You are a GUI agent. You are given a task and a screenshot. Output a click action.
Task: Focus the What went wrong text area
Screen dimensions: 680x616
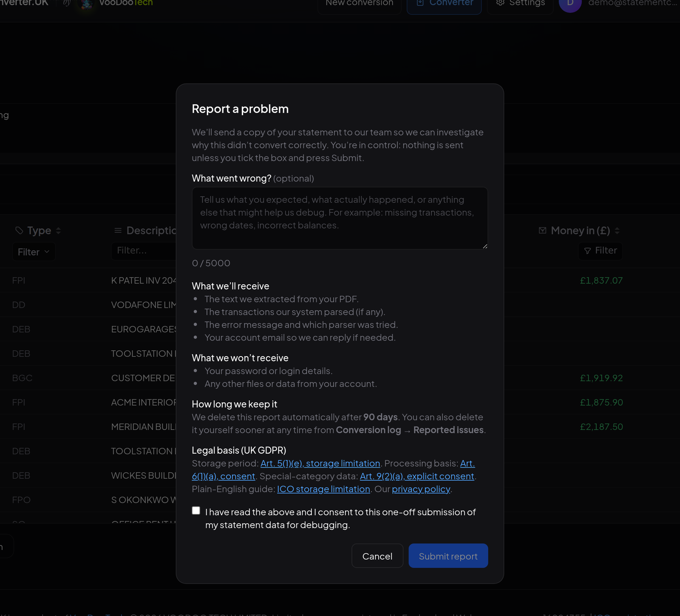[x=340, y=218]
